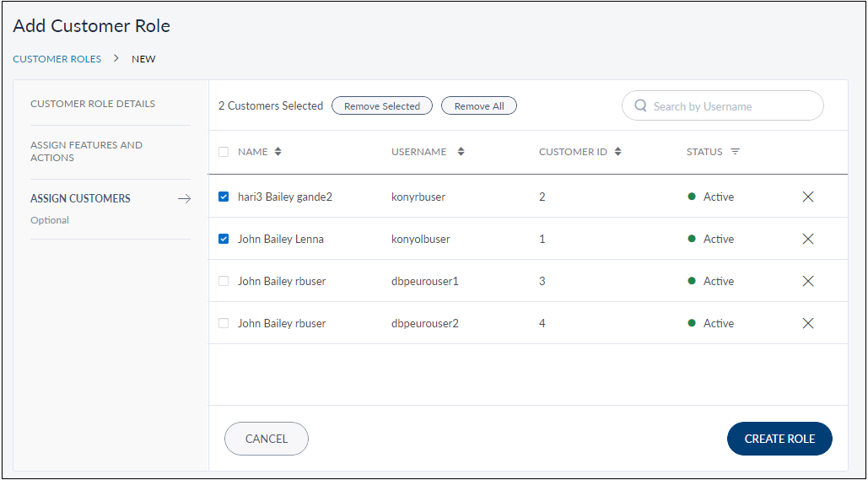Viewport: 868px width, 480px height.
Task: Sort by Name column arrows
Action: (278, 152)
